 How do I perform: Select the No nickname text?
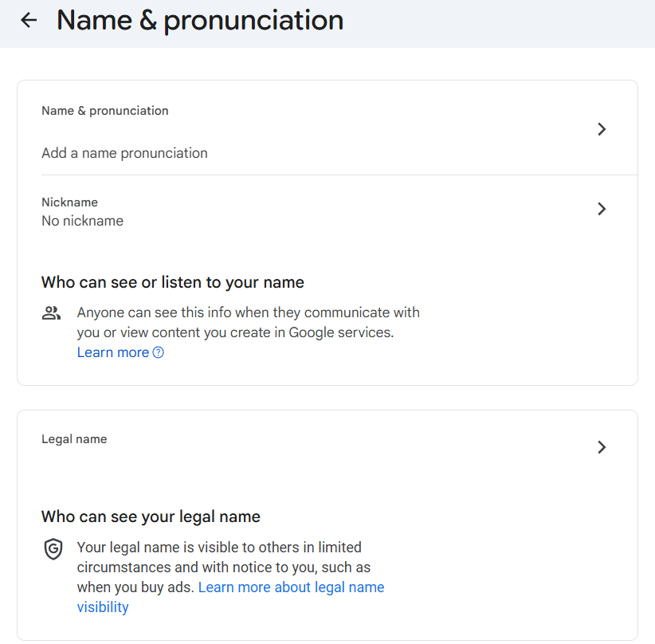[82, 221]
